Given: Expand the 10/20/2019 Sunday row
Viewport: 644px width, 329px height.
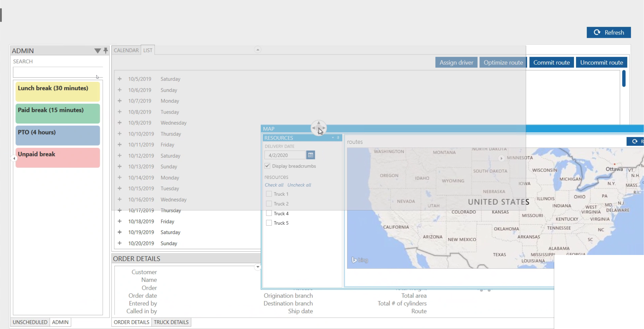Looking at the screenshot, I should coord(120,243).
